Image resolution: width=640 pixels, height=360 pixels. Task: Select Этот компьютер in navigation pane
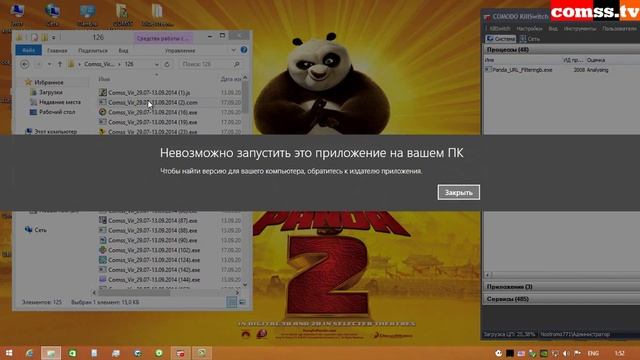pyautogui.click(x=56, y=131)
